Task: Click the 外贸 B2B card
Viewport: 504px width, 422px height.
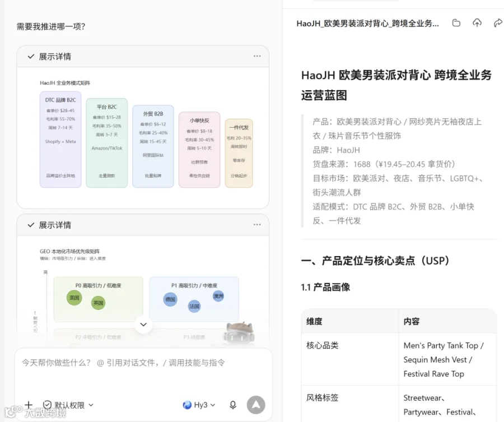Action: [x=153, y=146]
